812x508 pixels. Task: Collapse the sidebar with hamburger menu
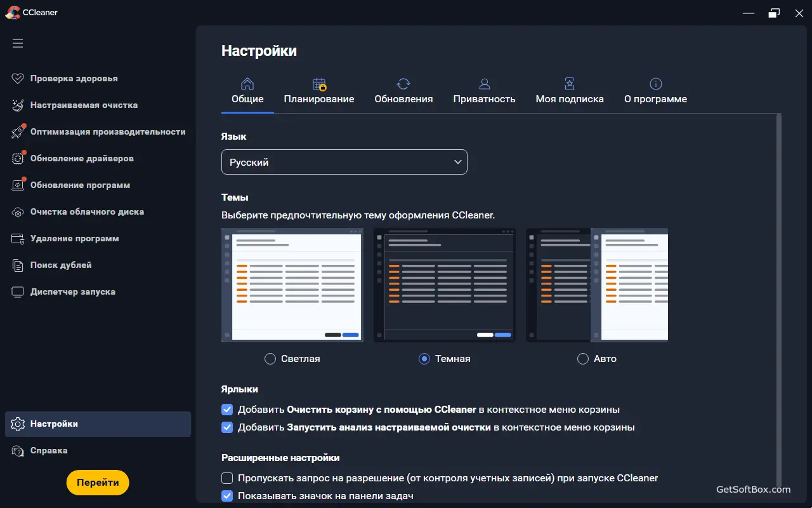[x=18, y=43]
